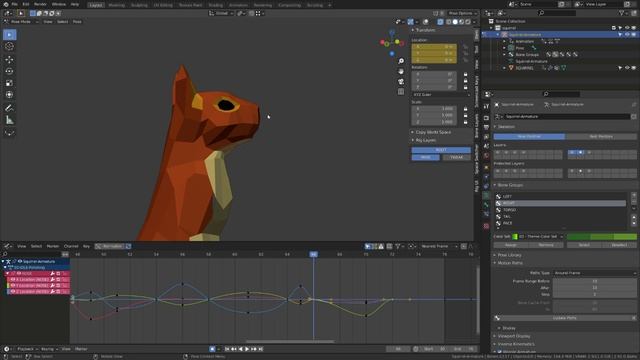Select the Measure tool
Viewport: 640px width, 360px height.
[9, 120]
